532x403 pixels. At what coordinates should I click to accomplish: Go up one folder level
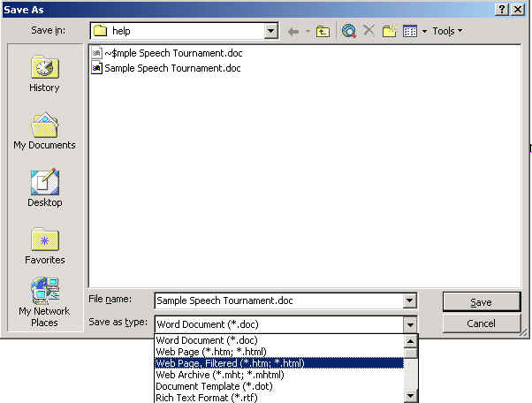coord(323,31)
